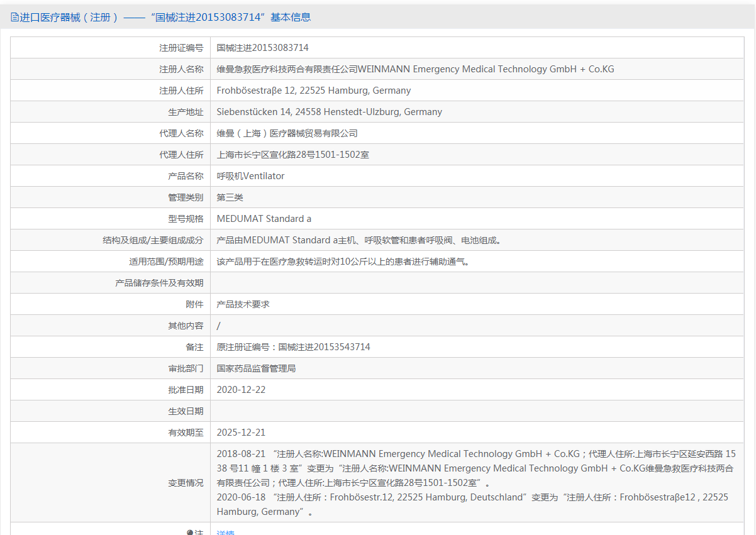
Task: Click the 型号规格 label
Action: (186, 219)
